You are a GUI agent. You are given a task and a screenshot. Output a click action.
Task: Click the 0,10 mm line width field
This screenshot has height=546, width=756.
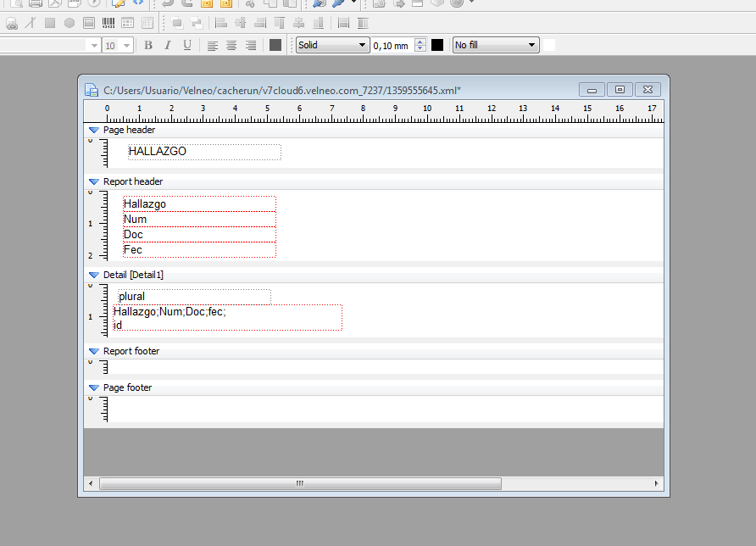click(x=392, y=45)
